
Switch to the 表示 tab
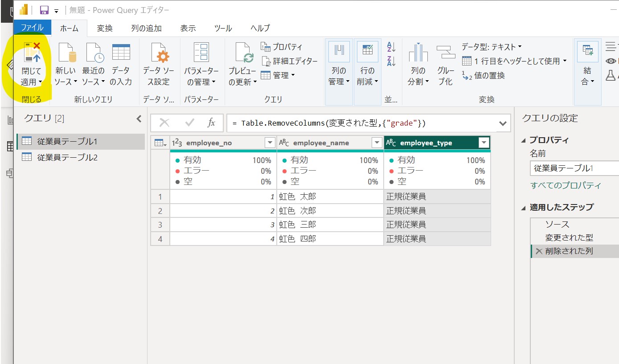tap(188, 28)
